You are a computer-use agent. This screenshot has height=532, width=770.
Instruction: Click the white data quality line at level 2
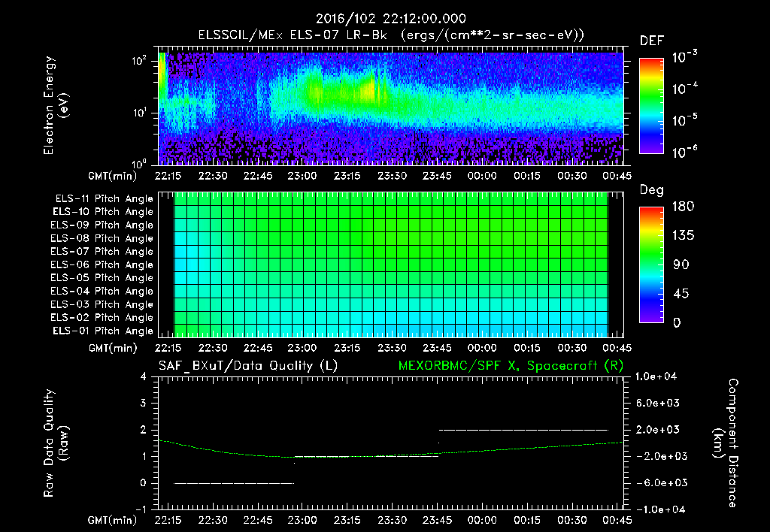tap(523, 430)
